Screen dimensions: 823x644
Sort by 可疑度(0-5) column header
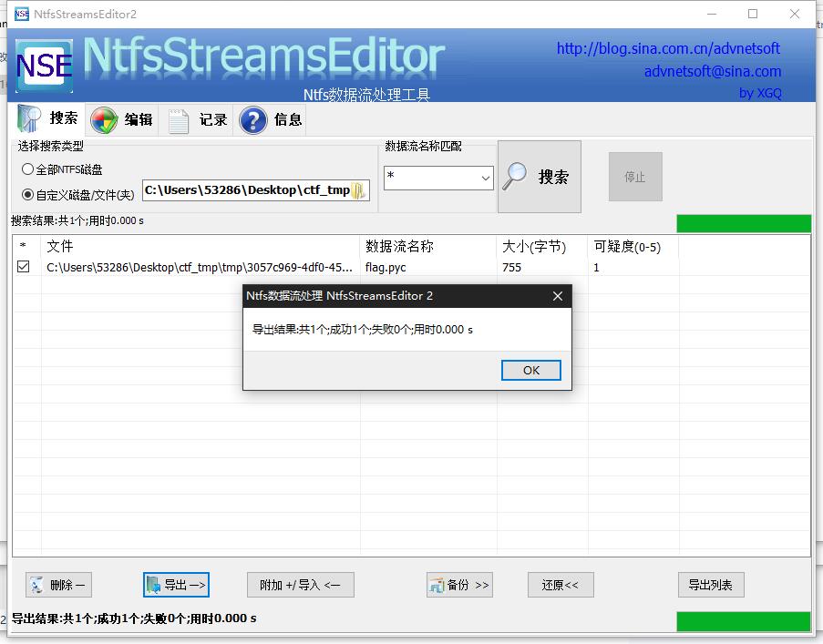633,246
